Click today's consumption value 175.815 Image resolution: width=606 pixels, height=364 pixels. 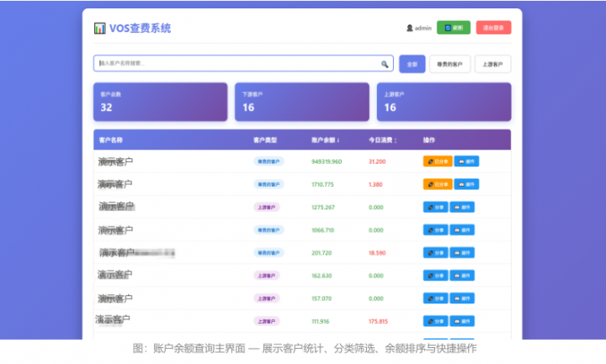tap(379, 321)
